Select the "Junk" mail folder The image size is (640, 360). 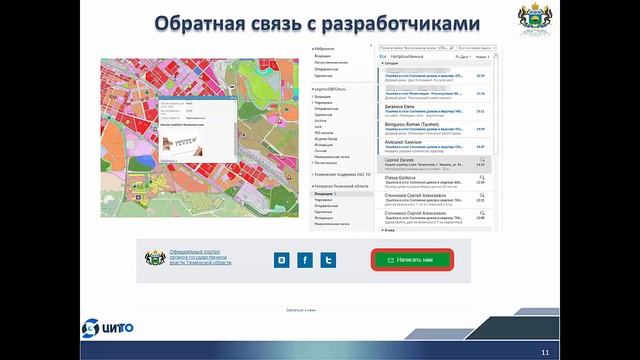[x=318, y=127]
